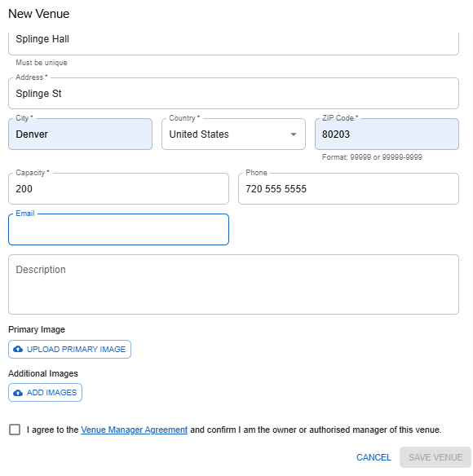The image size is (473, 476).
Task: Click the ZIP format hint text
Action: [x=372, y=157]
